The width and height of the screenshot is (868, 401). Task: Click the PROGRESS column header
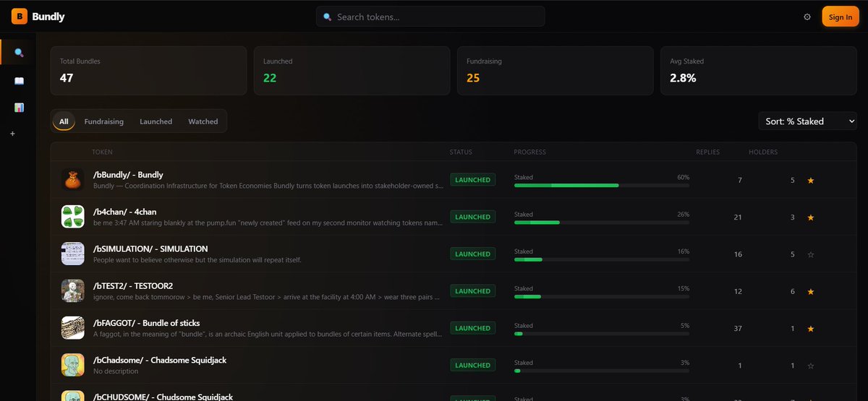(x=530, y=152)
